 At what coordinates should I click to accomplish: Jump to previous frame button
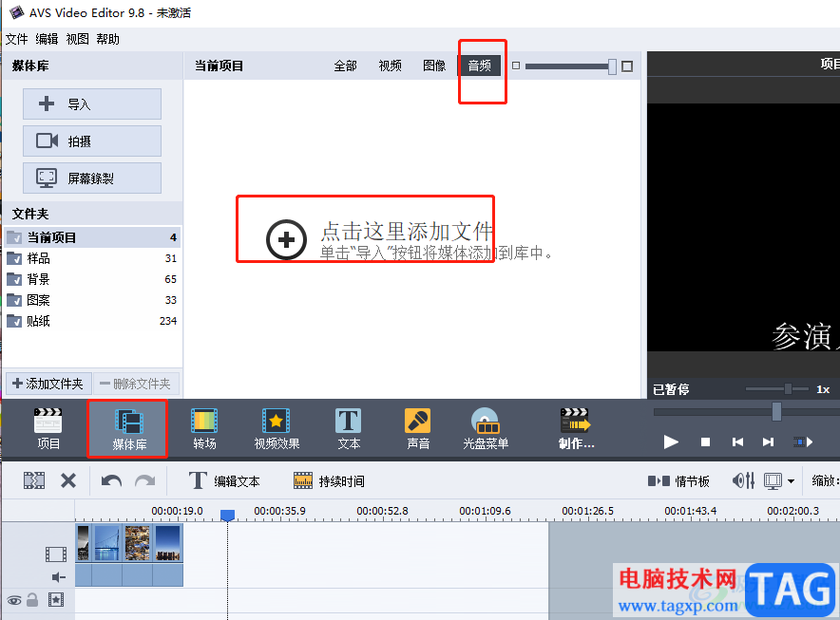click(x=737, y=442)
